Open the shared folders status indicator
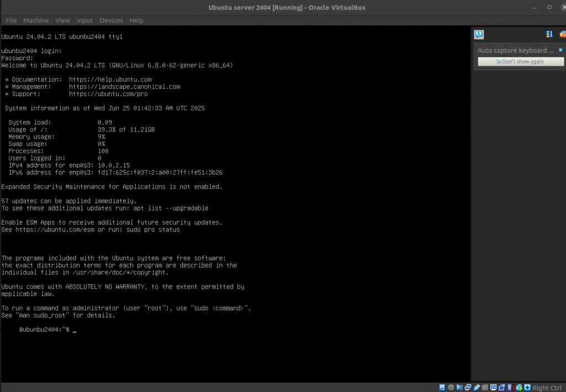Screen dimensions: 566x392 485,388
